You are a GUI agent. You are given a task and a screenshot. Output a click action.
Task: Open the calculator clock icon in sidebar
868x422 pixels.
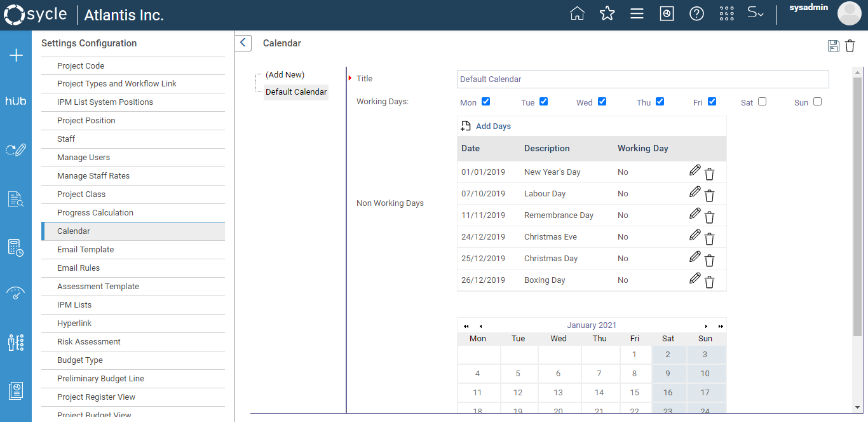16,248
